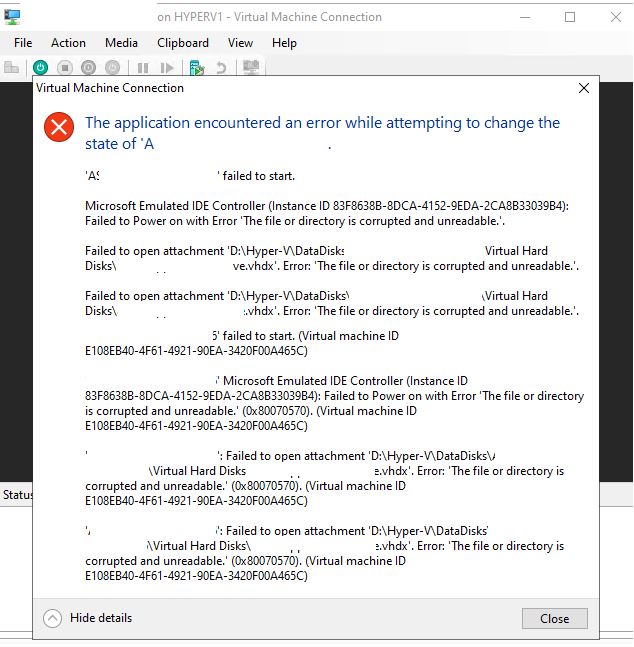This screenshot has width=634, height=647.
Task: Open the File menu
Action: pos(23,43)
